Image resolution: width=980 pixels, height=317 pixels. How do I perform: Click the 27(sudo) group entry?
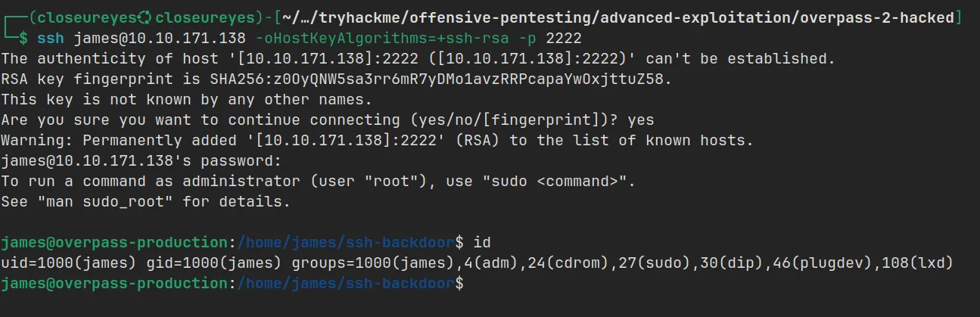(630, 263)
